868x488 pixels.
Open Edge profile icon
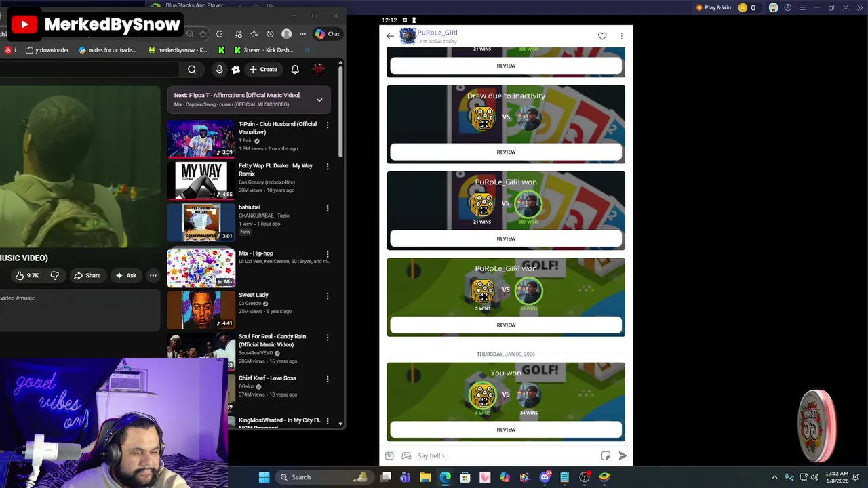(286, 34)
